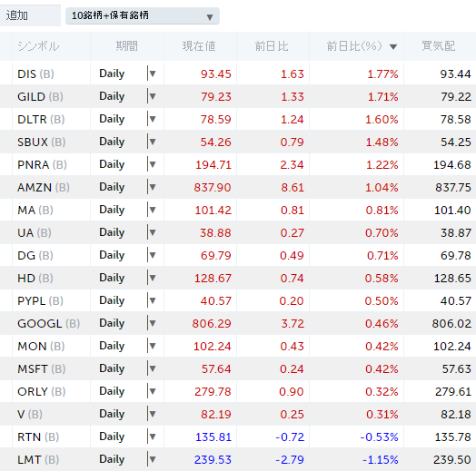Click the HD current price 128.67
This screenshot has height=471, width=476.
pos(213,278)
